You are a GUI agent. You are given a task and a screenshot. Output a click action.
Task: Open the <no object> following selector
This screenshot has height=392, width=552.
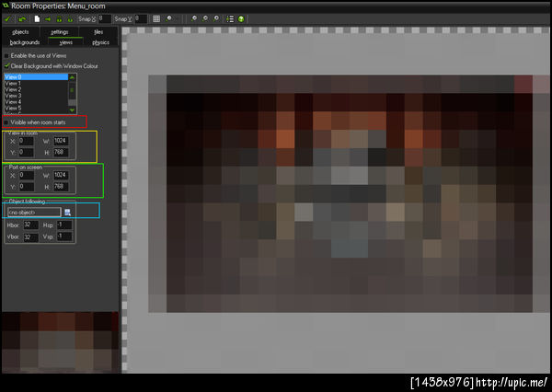[x=34, y=212]
